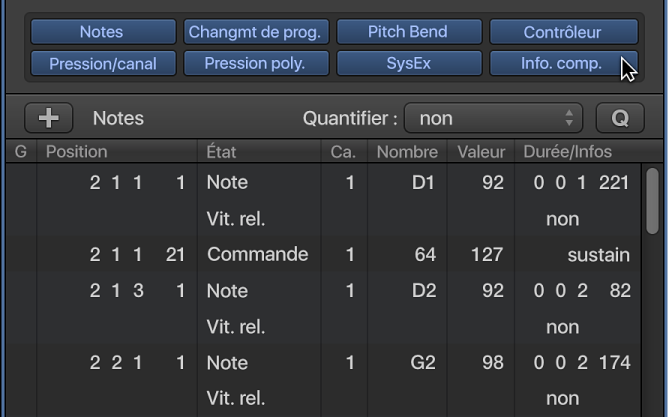Toggle the Info. comp. filter button
The image size is (668, 418).
point(562,64)
